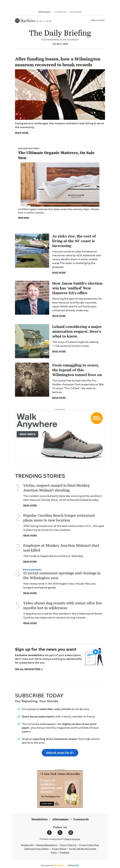Click the AdChoices triangle icon
This screenshot has height=868, width=120.
coord(77,865)
